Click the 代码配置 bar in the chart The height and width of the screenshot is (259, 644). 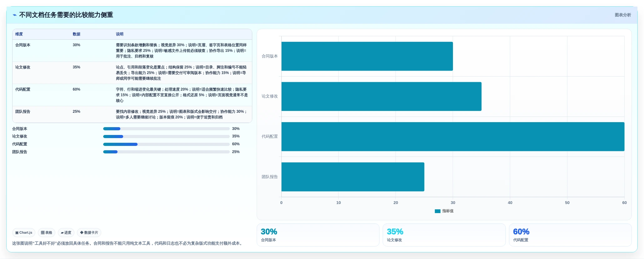pos(453,137)
